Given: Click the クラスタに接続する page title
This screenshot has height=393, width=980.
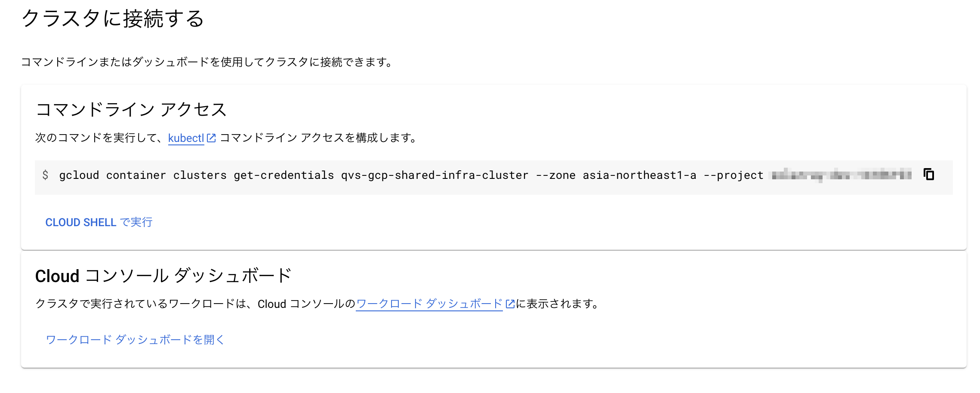Looking at the screenshot, I should [113, 18].
